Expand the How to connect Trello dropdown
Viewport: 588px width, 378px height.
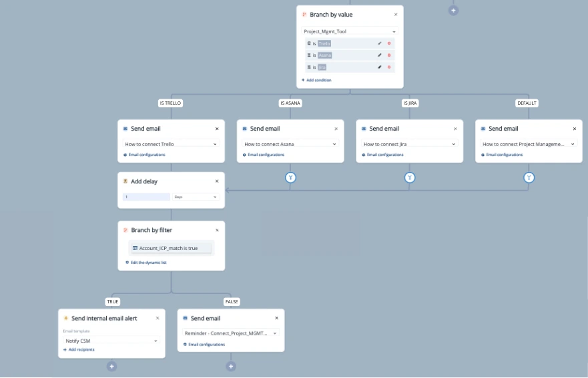click(171, 144)
